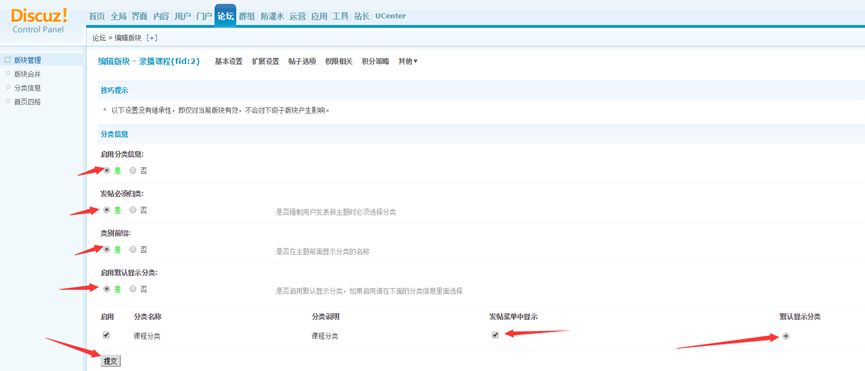The image size is (865, 371).
Task: Switch to 扩展设置 section
Action: [x=265, y=61]
